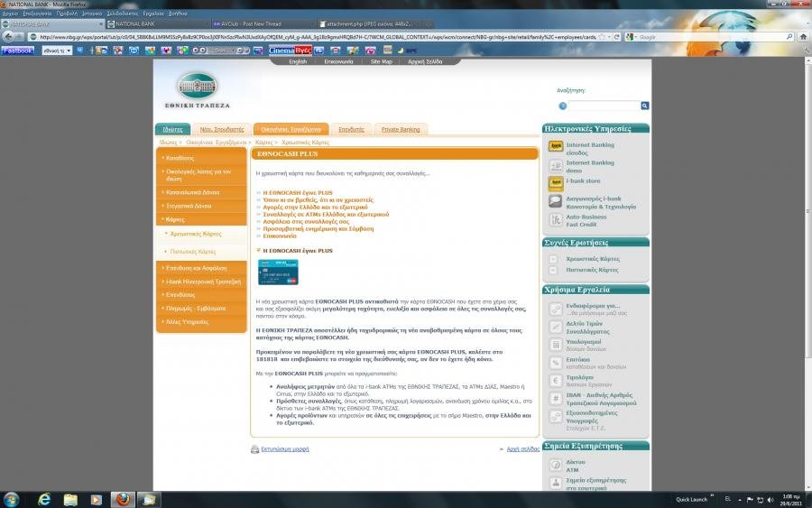The image size is (812, 508).
Task: Click the Firefox taskbar icon
Action: click(x=123, y=499)
